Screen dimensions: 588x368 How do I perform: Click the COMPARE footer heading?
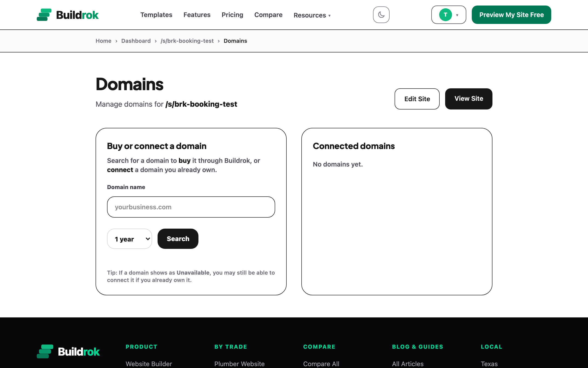tap(319, 347)
